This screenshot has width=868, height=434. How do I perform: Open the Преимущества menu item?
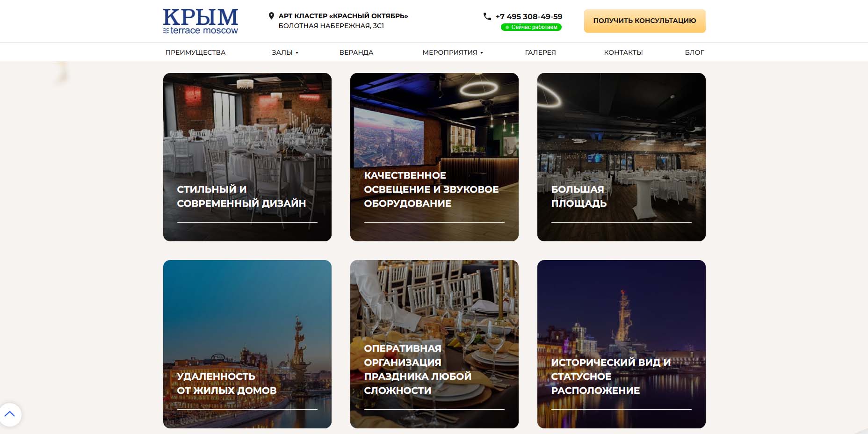(x=195, y=52)
